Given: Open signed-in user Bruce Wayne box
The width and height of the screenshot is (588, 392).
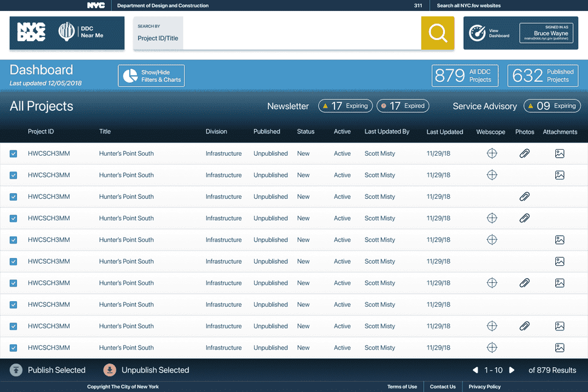Looking at the screenshot, I should click(x=546, y=33).
